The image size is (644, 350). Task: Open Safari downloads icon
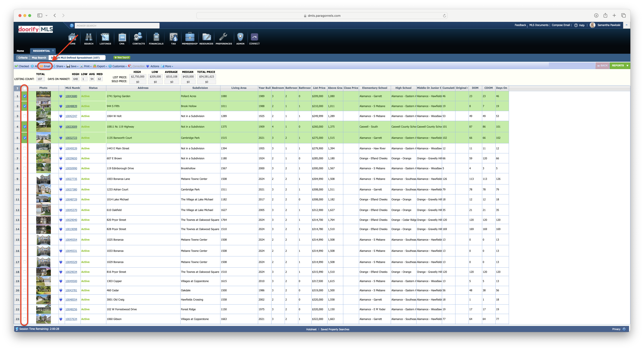[x=596, y=15]
